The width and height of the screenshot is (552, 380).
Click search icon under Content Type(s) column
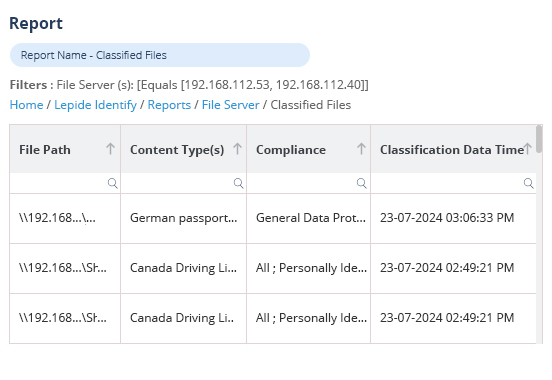coord(239,183)
